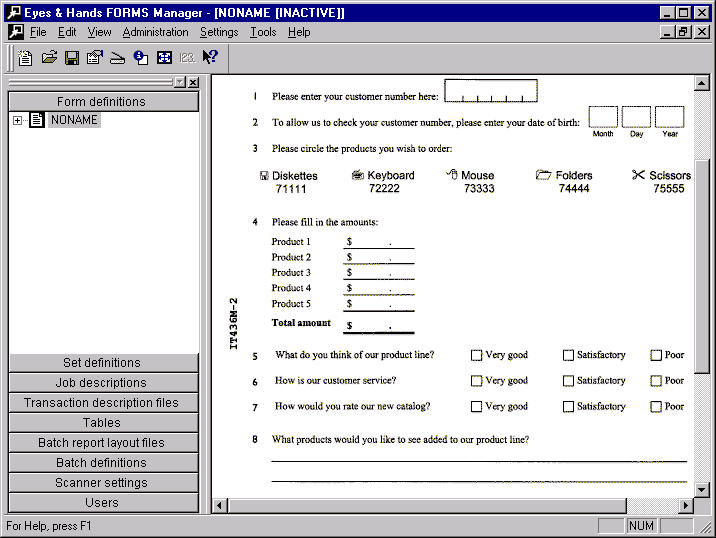Open the Tools menu
Viewport: 716px width, 538px height.
click(x=263, y=32)
